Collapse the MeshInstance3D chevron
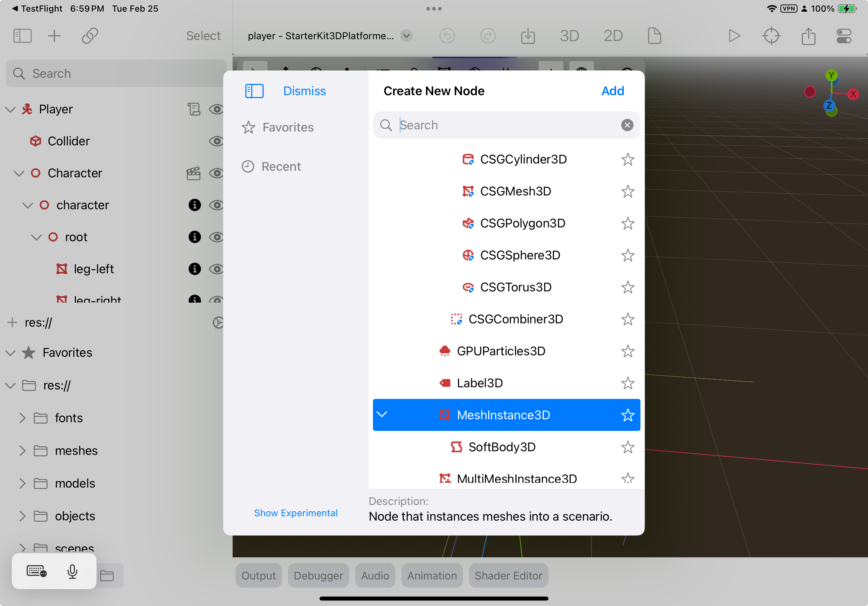 [382, 415]
